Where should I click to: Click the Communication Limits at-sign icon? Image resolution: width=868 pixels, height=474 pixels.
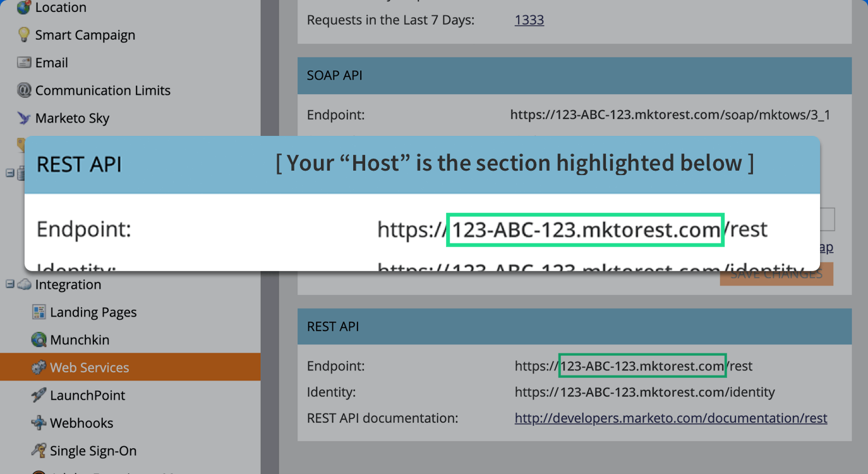pos(24,90)
